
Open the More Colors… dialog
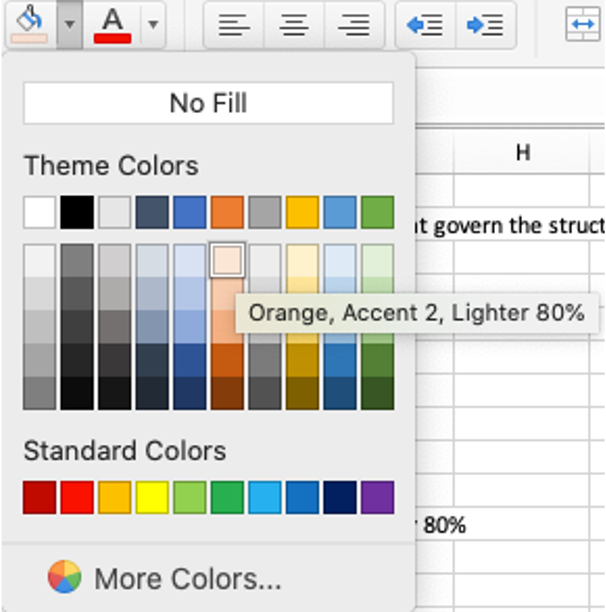pos(187,578)
